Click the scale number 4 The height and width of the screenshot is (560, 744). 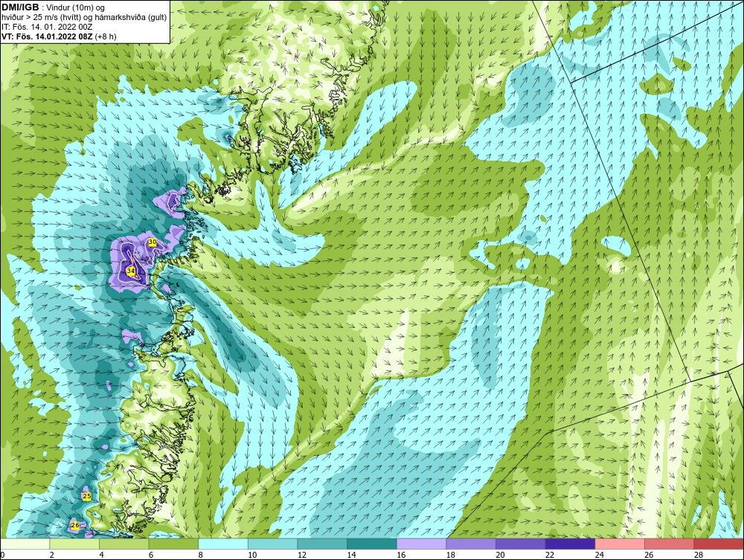pyautogui.click(x=100, y=555)
